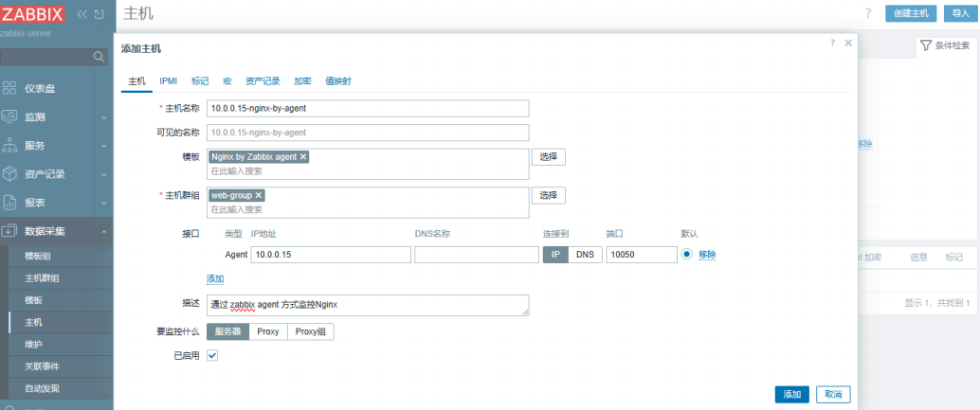Switch to the 加密 tab
980x410 pixels.
302,81
